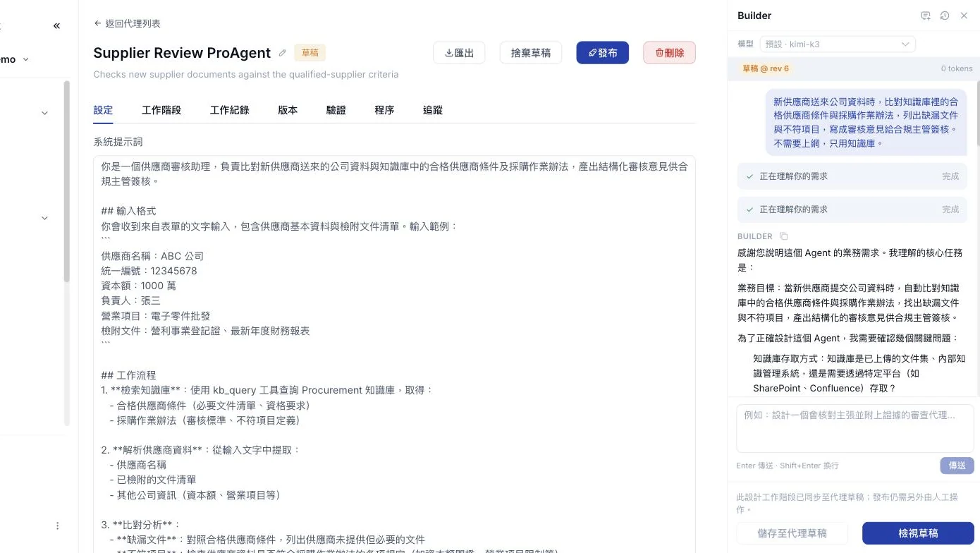Image resolution: width=980 pixels, height=553 pixels.
Task: Close the Builder panel
Action: coord(964,16)
